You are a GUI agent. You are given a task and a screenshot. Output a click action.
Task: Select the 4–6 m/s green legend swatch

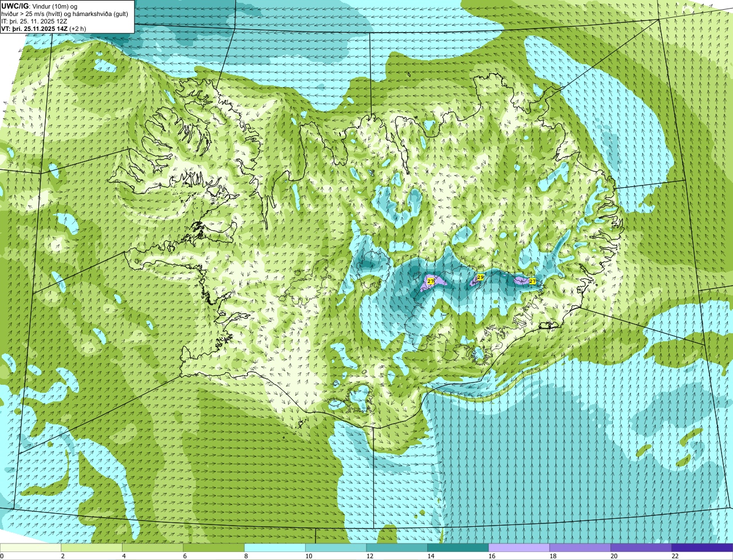click(152, 547)
